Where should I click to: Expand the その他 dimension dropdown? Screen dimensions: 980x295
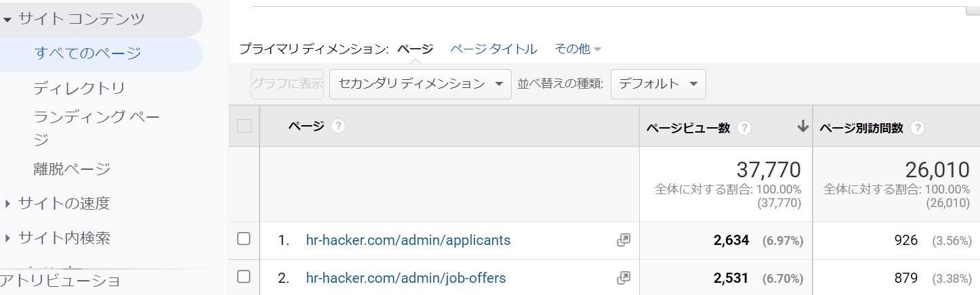pyautogui.click(x=577, y=49)
